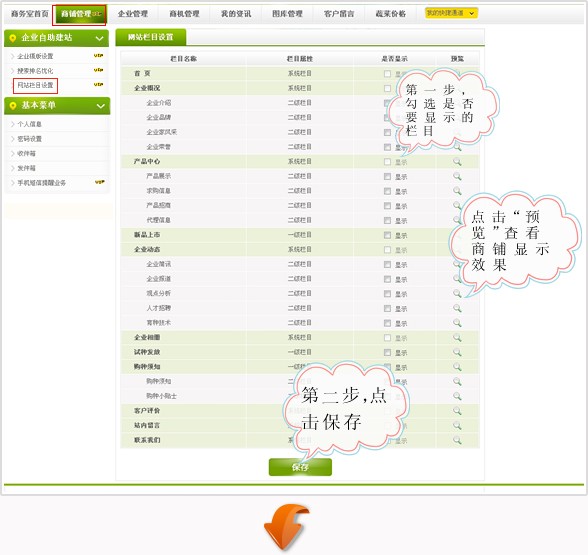
Task: Open preview magnifier for 人才招聘 row
Action: [457, 308]
